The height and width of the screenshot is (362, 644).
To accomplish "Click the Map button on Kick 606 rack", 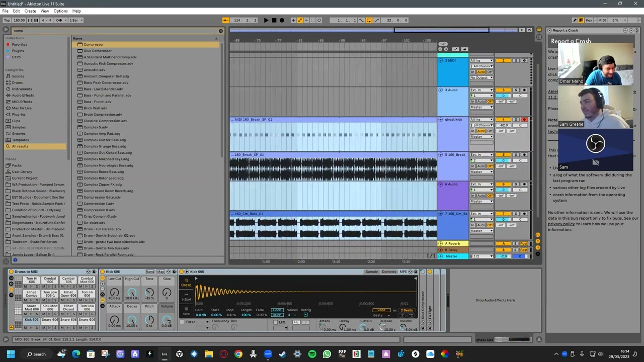I will pyautogui.click(x=161, y=272).
